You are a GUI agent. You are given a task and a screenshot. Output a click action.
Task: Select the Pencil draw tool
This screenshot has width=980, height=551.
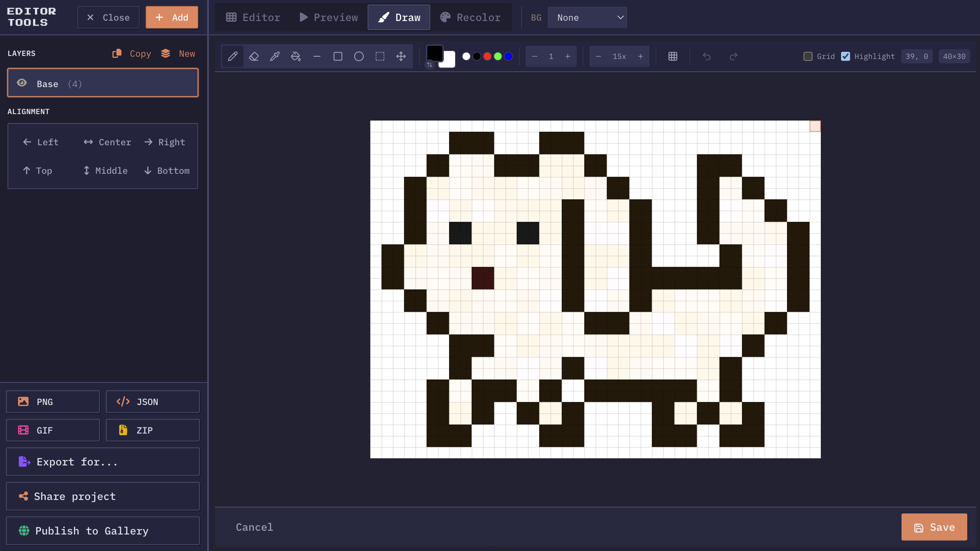point(233,56)
